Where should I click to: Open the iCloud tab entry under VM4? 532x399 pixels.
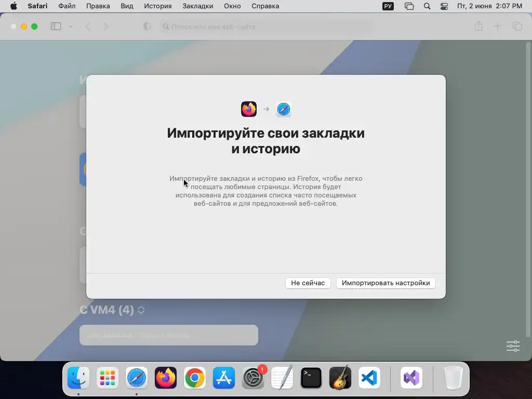(x=169, y=335)
